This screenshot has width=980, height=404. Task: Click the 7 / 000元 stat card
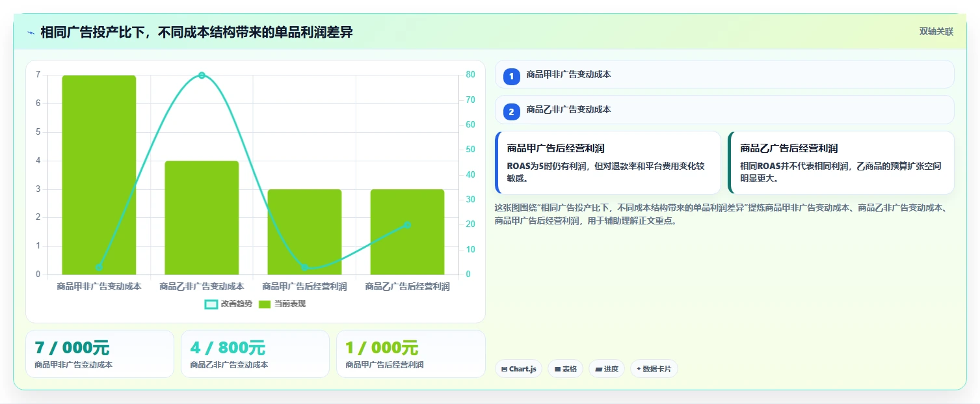click(x=99, y=354)
